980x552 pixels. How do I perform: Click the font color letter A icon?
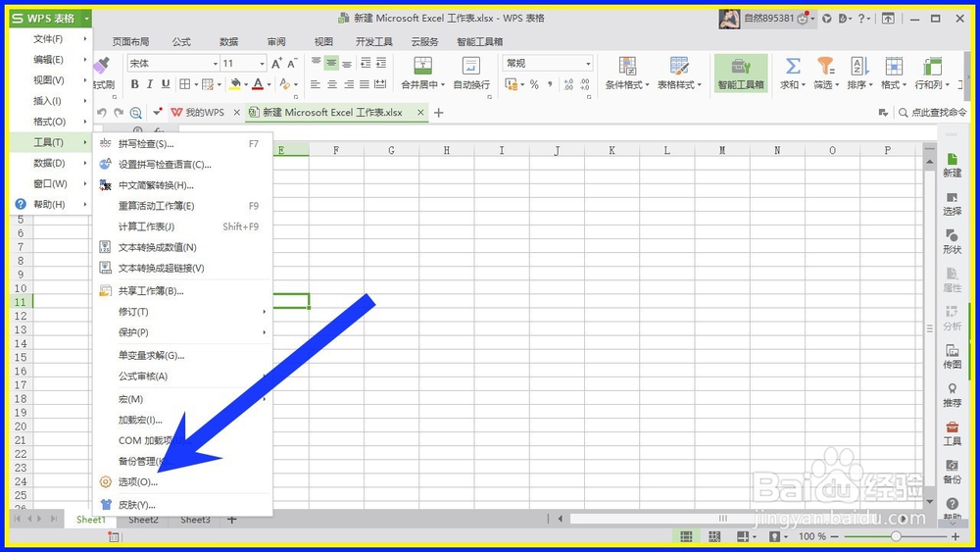[x=258, y=84]
